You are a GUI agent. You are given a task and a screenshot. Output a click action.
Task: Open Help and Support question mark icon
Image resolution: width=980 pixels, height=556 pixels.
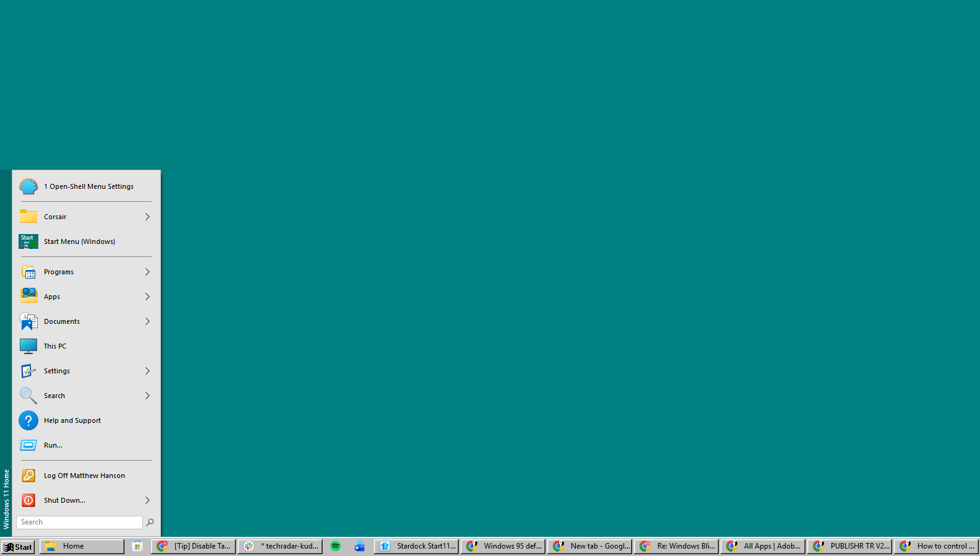tap(28, 420)
